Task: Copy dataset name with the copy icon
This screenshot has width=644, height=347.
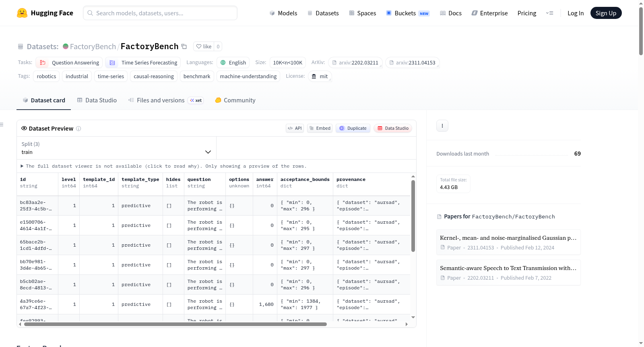Action: [x=184, y=46]
